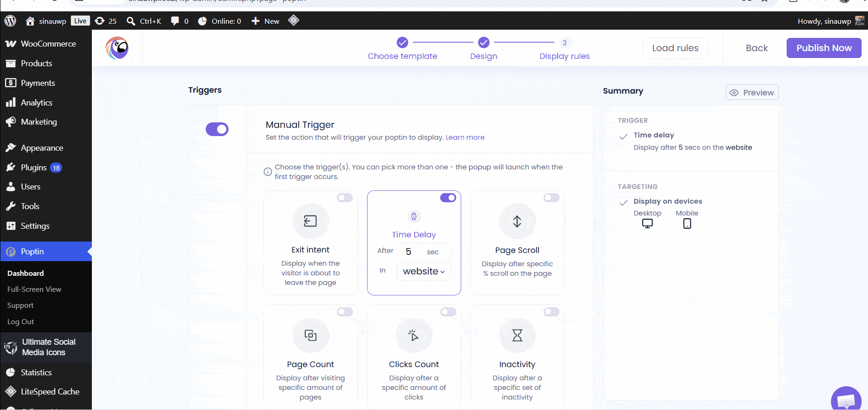Enable the Page Scroll toggle
Screen dimensions: 868x410
tap(552, 198)
